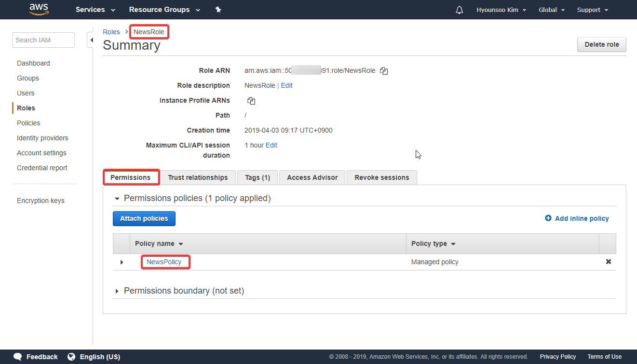Click the Delete role button
The width and height of the screenshot is (637, 364).
pyautogui.click(x=602, y=44)
